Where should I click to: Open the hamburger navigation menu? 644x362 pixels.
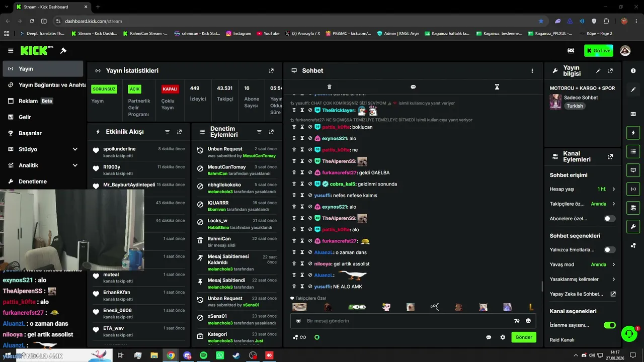(11, 51)
